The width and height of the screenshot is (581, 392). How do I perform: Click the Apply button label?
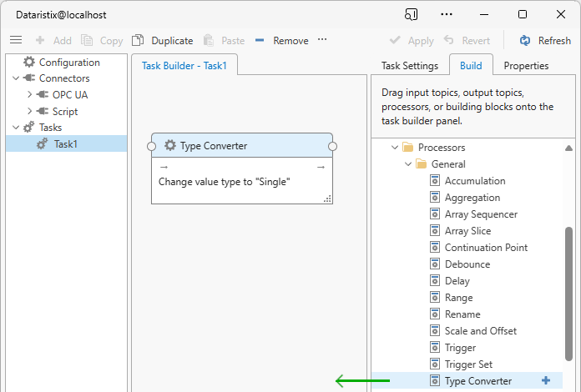tap(421, 41)
